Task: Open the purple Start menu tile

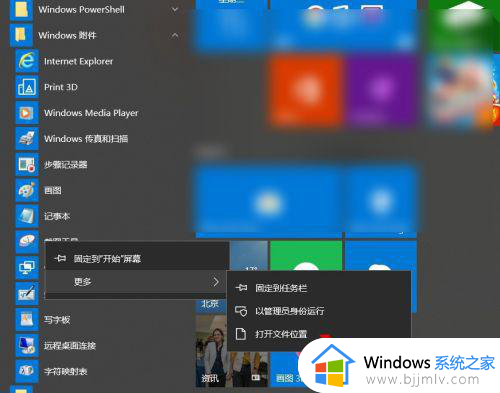Action: point(381,90)
